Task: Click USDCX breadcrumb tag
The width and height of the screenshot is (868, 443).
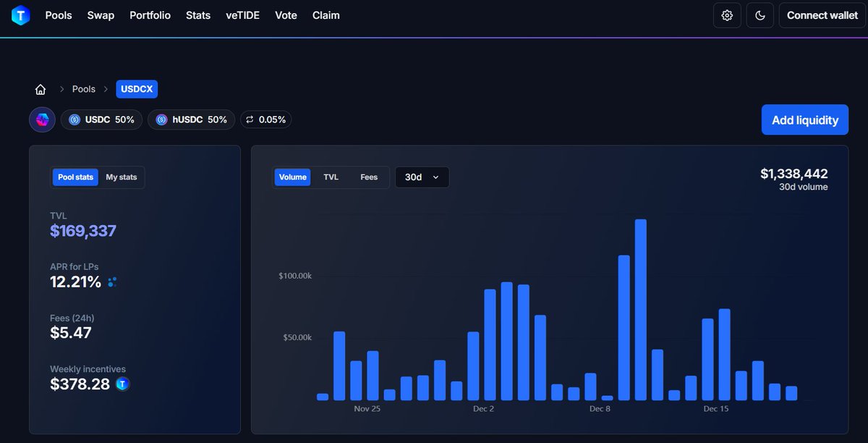Action: click(137, 89)
